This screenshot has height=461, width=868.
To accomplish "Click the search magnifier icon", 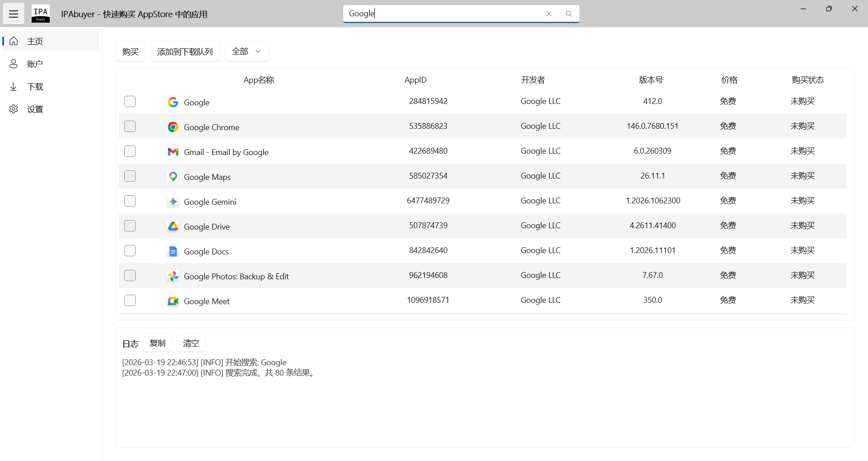I will point(569,14).
